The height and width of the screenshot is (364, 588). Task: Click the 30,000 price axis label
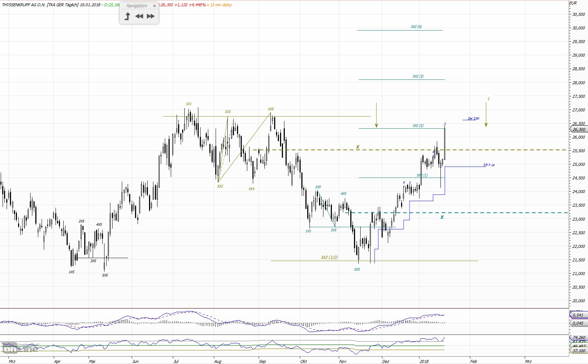[578, 28]
